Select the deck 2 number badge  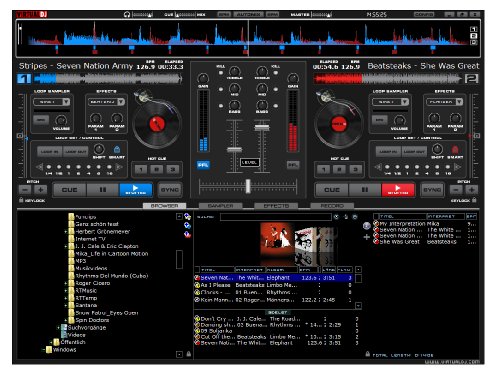[x=471, y=79]
